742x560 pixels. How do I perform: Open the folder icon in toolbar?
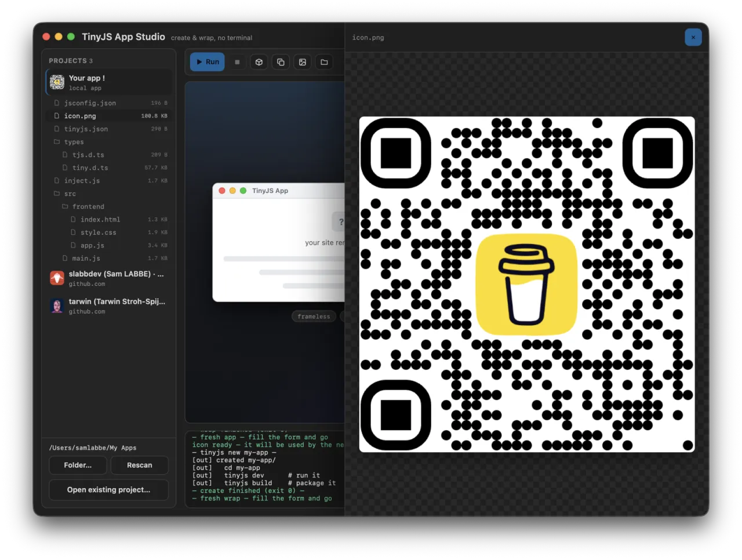324,62
